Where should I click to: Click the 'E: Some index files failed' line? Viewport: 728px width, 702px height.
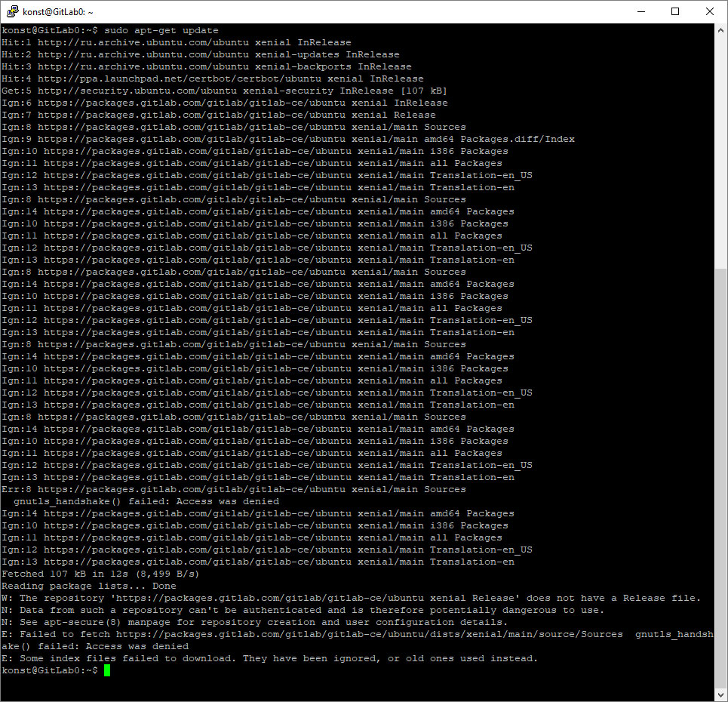[x=269, y=658]
